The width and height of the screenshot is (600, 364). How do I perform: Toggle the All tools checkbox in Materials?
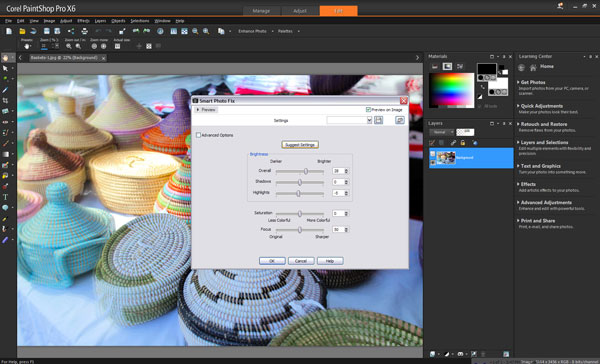coord(479,106)
